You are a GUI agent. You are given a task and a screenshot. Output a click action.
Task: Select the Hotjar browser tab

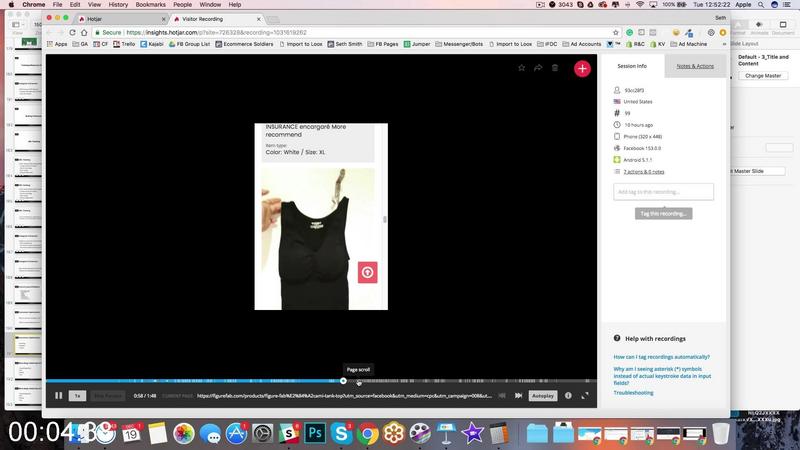click(x=122, y=19)
